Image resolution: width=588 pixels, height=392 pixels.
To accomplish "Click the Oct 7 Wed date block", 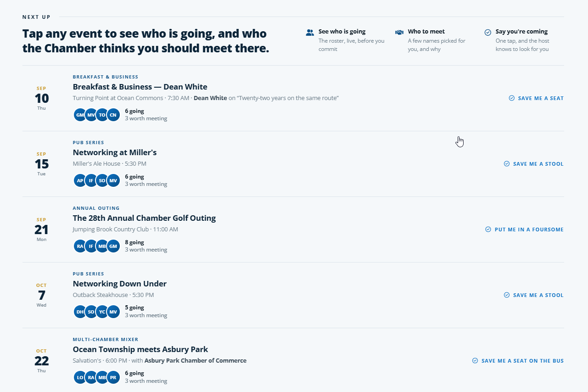I will 41,295.
